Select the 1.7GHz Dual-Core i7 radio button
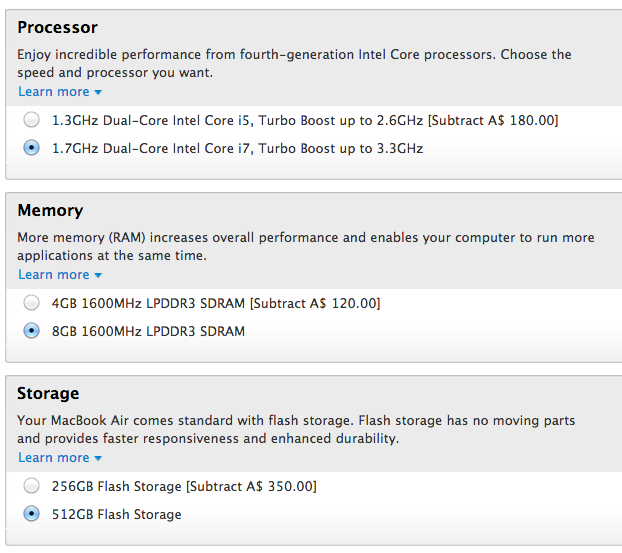This screenshot has width=622, height=553. point(32,148)
